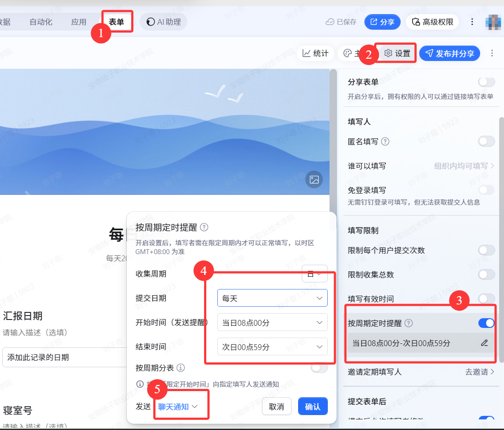Switch to the 应用 tab
The width and height of the screenshot is (504, 430).
79,22
